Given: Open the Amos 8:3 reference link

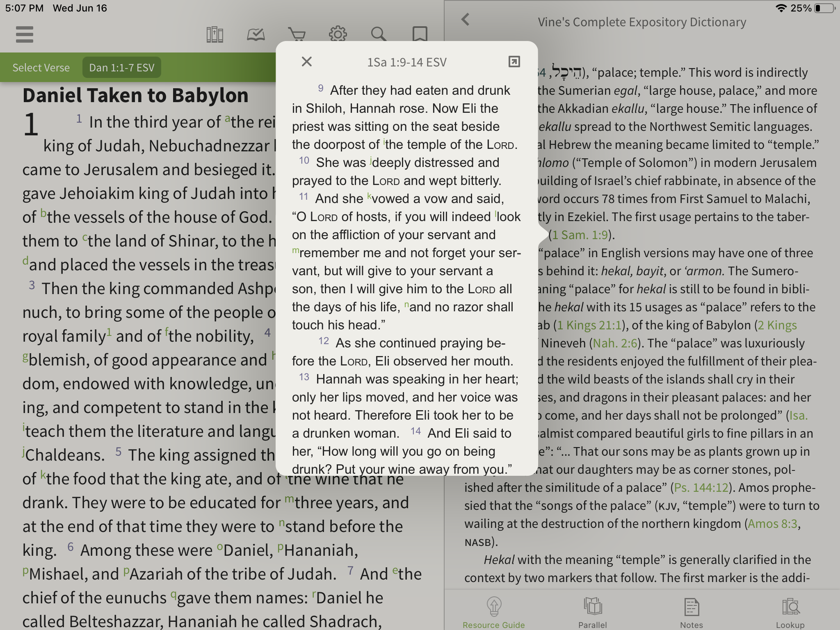Looking at the screenshot, I should pos(772,523).
